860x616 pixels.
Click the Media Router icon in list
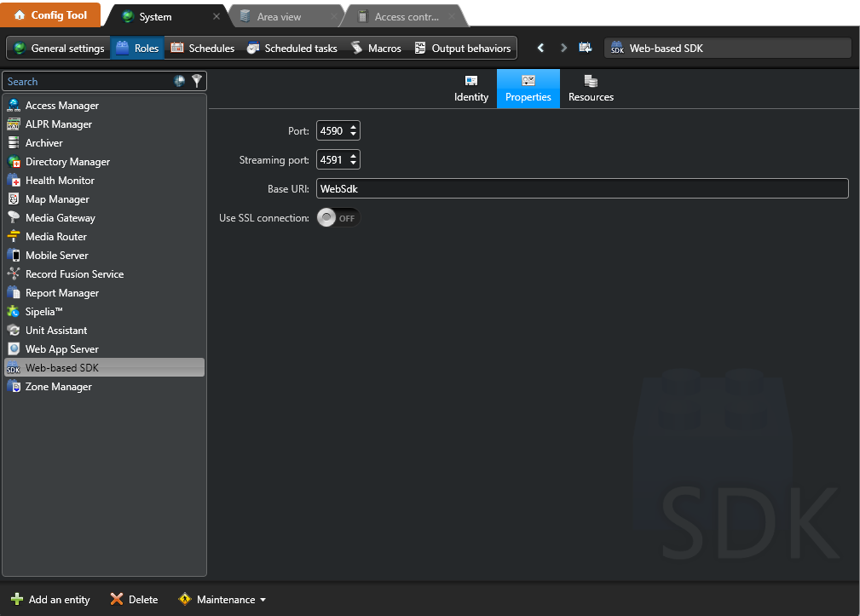point(13,237)
